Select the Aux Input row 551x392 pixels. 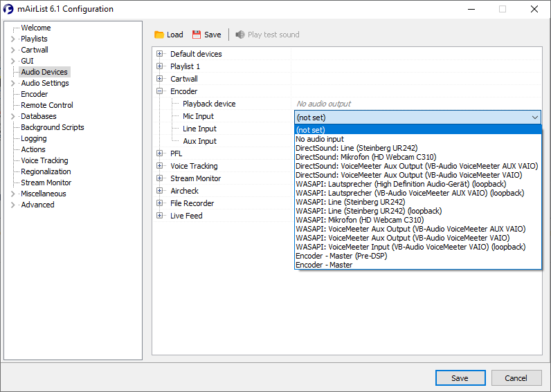199,141
